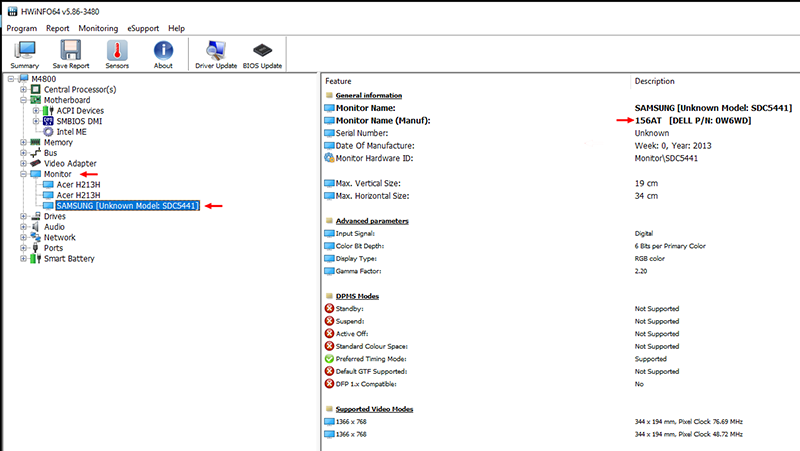Screen dimensions: 800x451
Task: Click the Memory module icon
Action: [x=36, y=142]
